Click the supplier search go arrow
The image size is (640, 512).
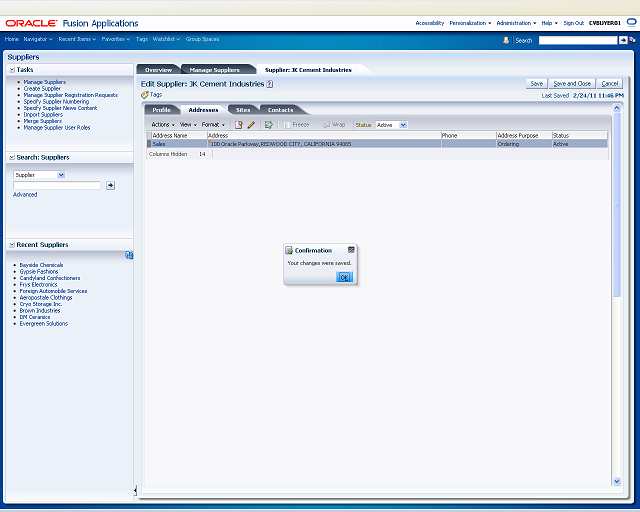coord(110,185)
